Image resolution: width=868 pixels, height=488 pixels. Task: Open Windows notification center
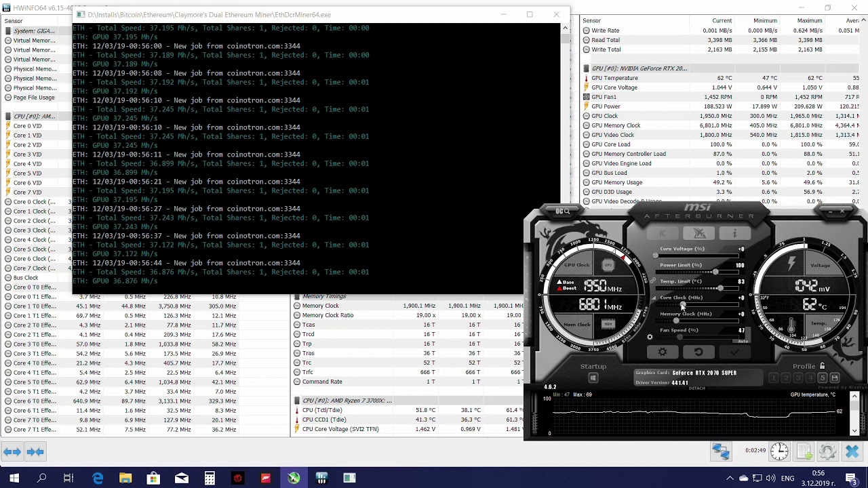tap(852, 479)
